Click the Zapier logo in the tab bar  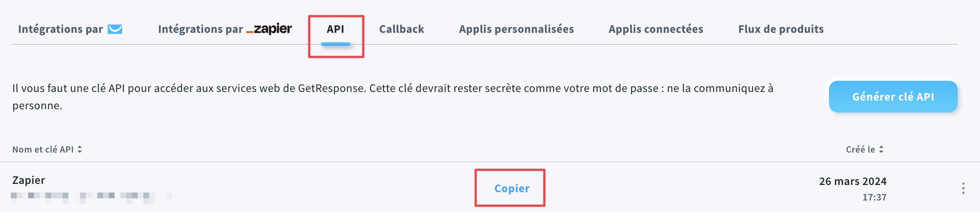point(269,29)
